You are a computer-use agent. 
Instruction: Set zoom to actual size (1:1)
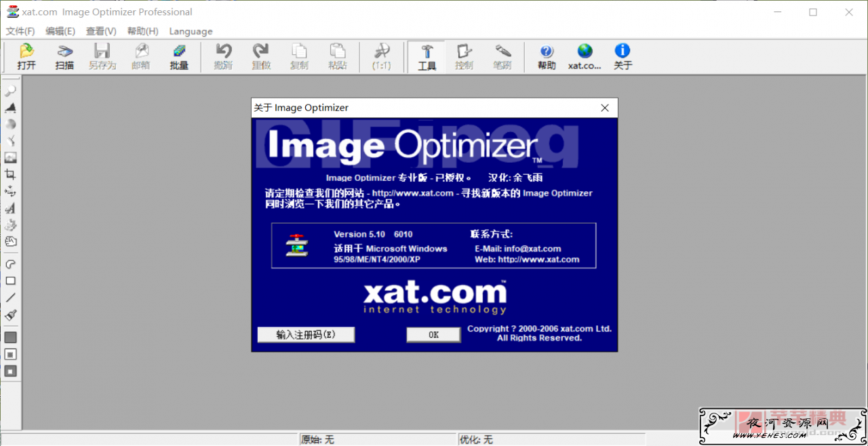pyautogui.click(x=381, y=57)
